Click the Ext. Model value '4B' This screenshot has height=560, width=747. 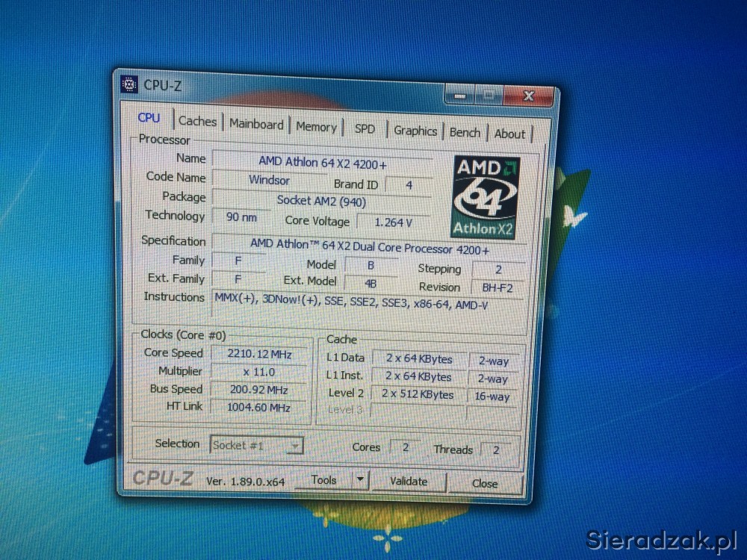click(x=371, y=284)
